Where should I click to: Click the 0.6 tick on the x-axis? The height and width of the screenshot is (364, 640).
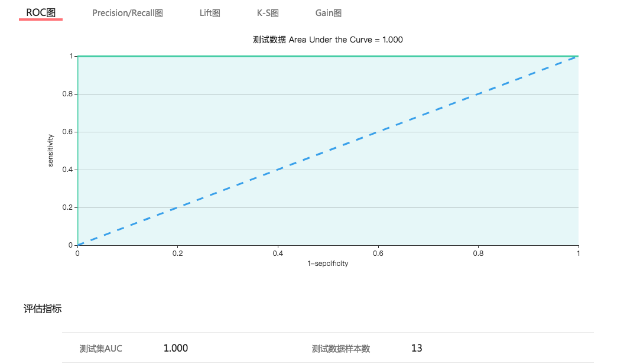pos(378,253)
